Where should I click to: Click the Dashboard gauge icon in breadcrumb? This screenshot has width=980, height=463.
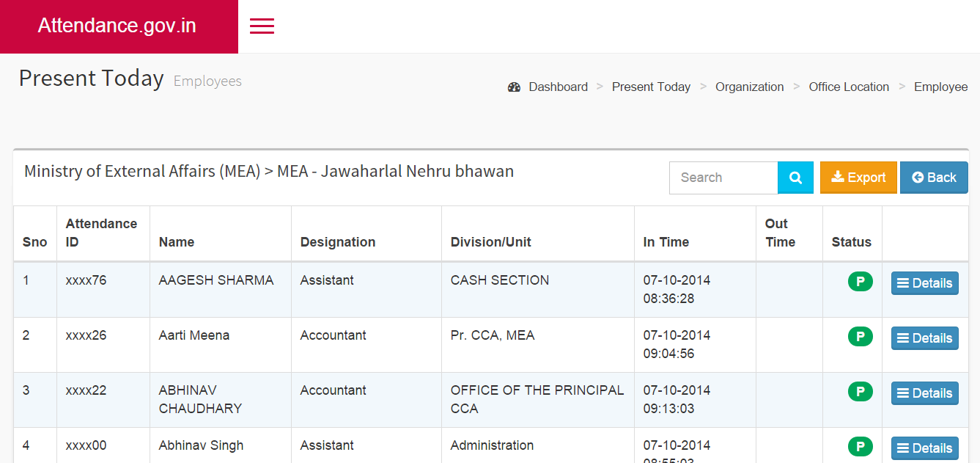pyautogui.click(x=514, y=87)
